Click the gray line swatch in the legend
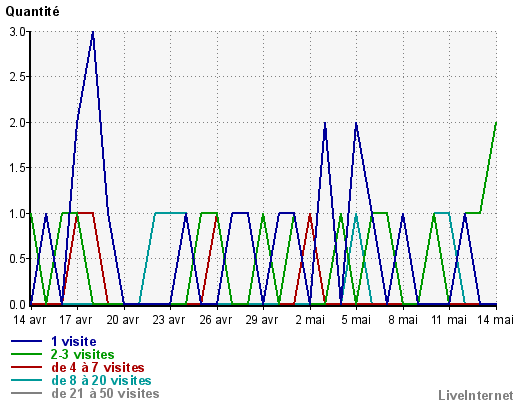Viewport: 520px width, 405px height. point(26,393)
